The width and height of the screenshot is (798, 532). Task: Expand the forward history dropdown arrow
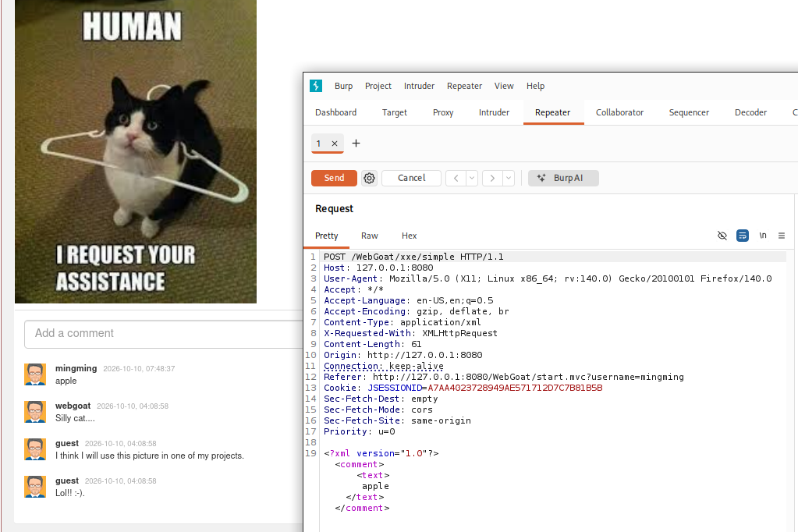pos(509,178)
